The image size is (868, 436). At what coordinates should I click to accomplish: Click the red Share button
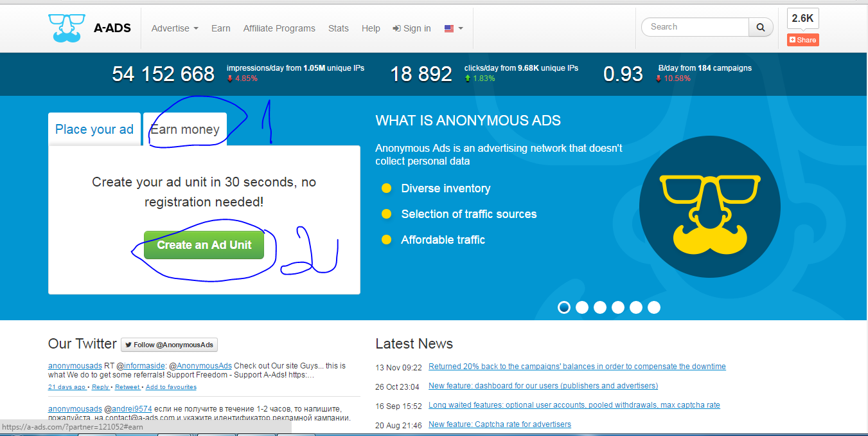point(803,40)
